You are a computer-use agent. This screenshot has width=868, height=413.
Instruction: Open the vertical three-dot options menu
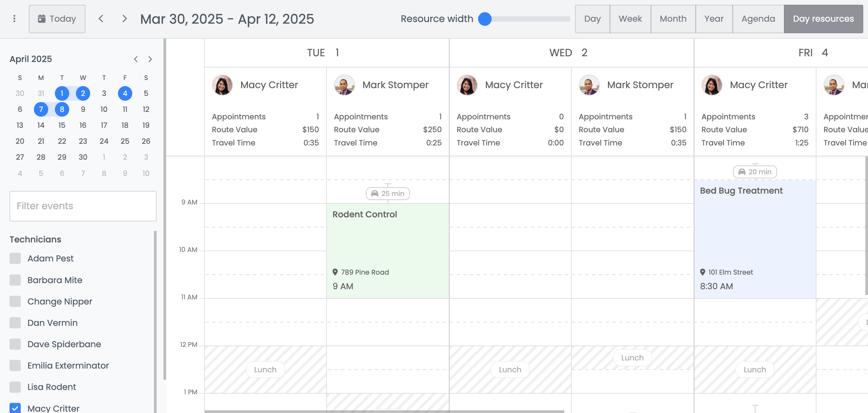point(14,19)
